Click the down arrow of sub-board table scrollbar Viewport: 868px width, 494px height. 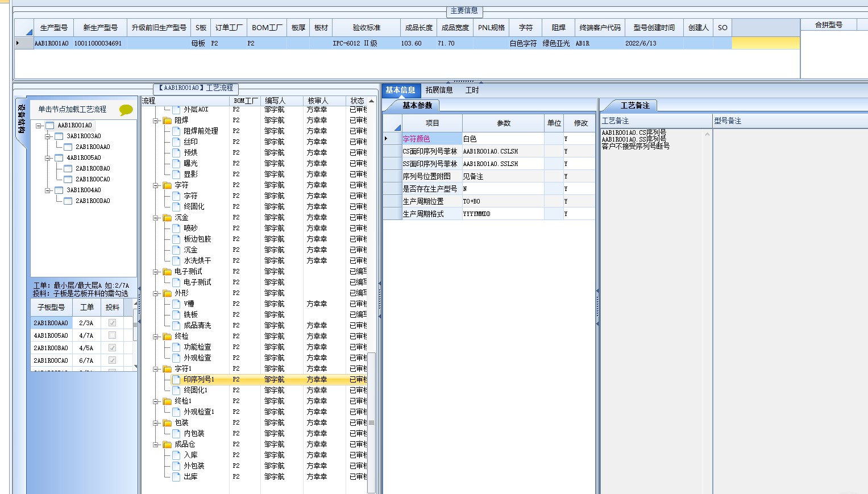point(135,367)
